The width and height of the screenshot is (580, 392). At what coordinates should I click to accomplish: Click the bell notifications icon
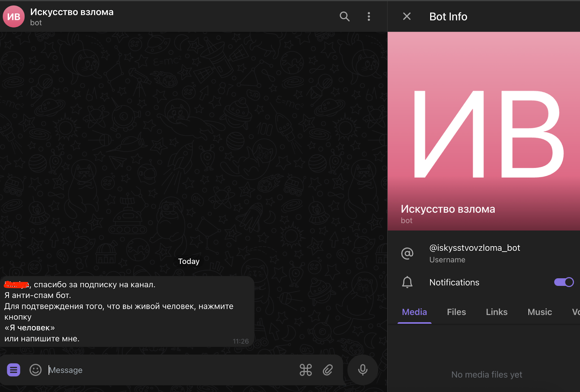pyautogui.click(x=407, y=282)
